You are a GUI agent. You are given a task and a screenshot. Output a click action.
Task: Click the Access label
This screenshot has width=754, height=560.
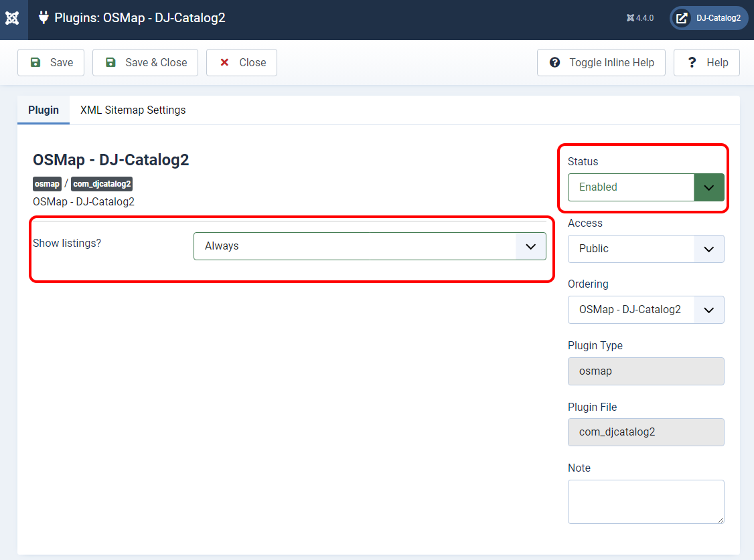585,223
